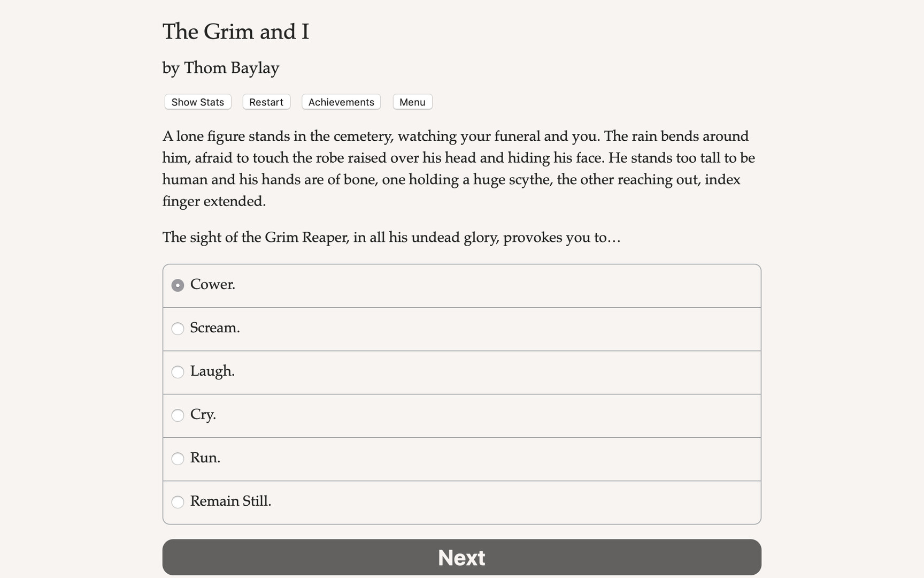This screenshot has height=578, width=924.
Task: Open the Show Stats panel
Action: click(197, 102)
